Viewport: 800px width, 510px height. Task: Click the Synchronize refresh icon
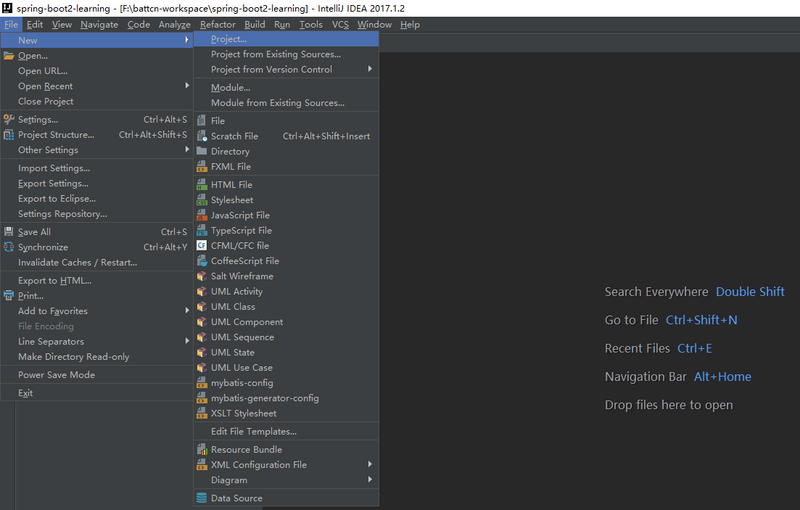(9, 247)
